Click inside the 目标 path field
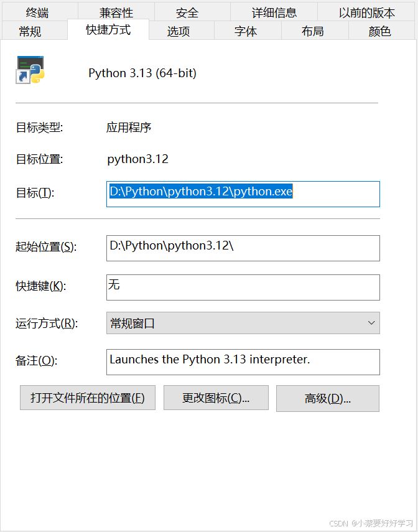This screenshot has height=532, width=418. coord(243,194)
